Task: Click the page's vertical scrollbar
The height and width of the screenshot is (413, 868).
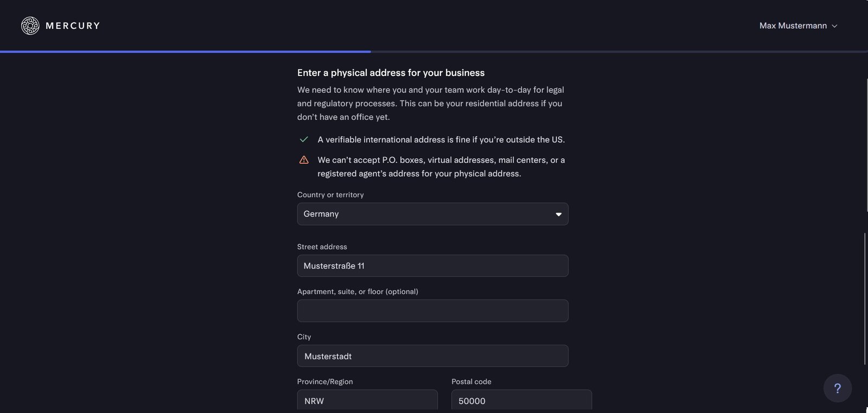Action: (x=865, y=298)
